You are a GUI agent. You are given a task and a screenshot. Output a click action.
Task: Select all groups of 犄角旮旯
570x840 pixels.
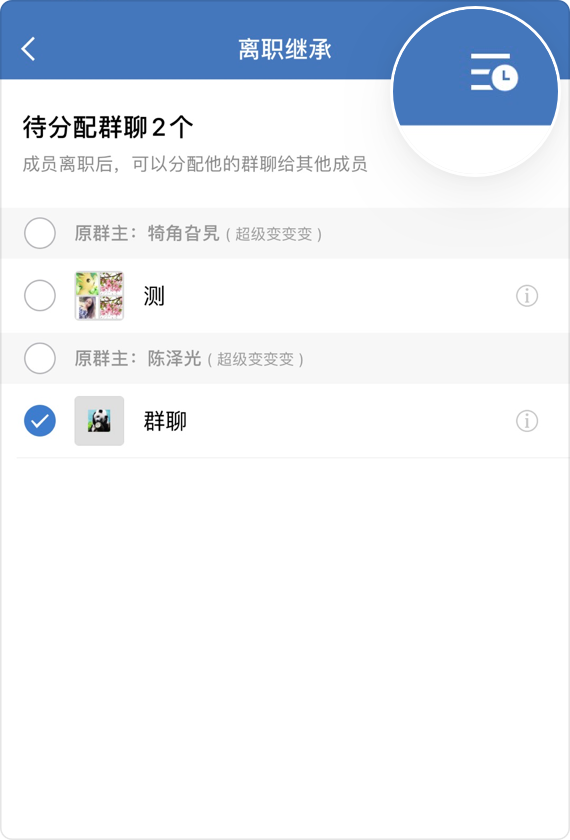tap(40, 233)
